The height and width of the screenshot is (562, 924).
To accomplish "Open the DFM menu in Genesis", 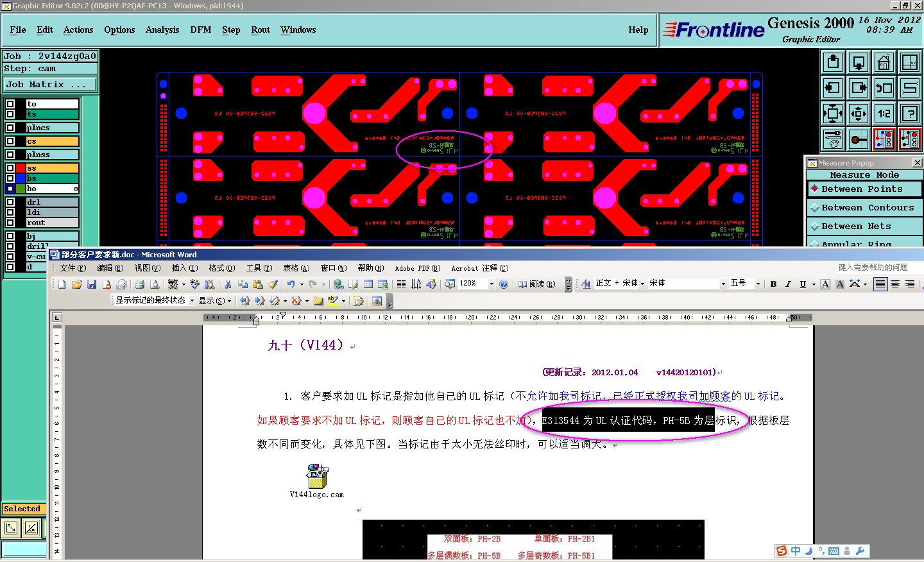I will (x=201, y=30).
